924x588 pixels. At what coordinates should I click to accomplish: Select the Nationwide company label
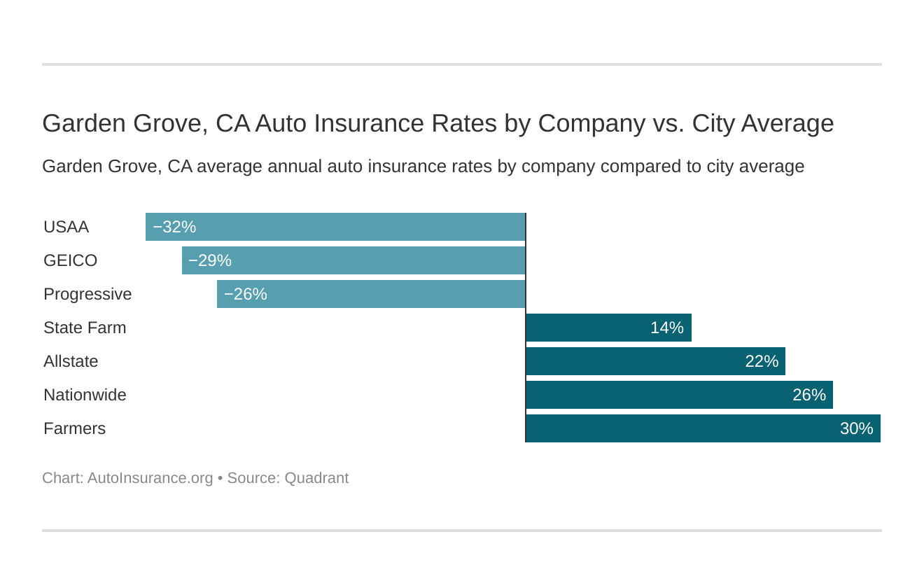[x=85, y=395]
